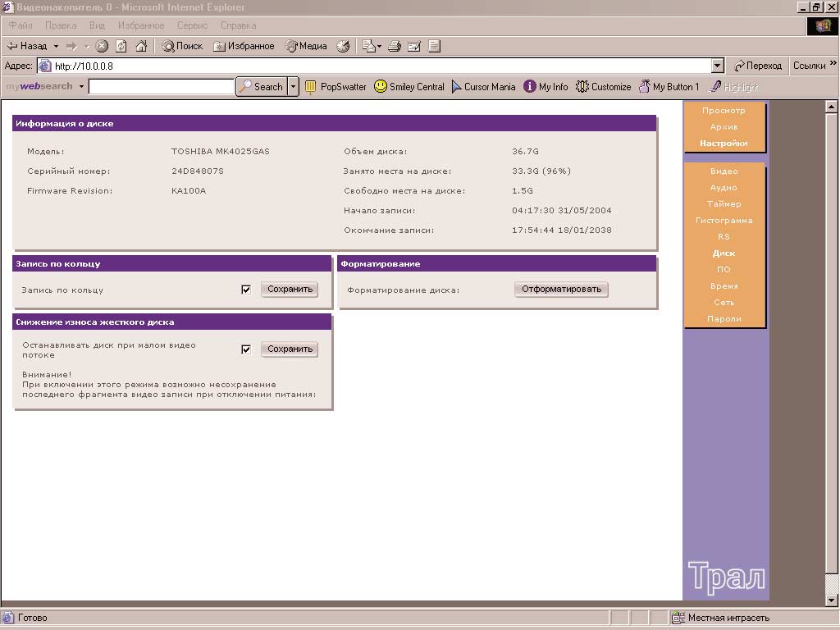The height and width of the screenshot is (630, 840).
Task: Click in the mywebsearch input field
Action: [162, 86]
